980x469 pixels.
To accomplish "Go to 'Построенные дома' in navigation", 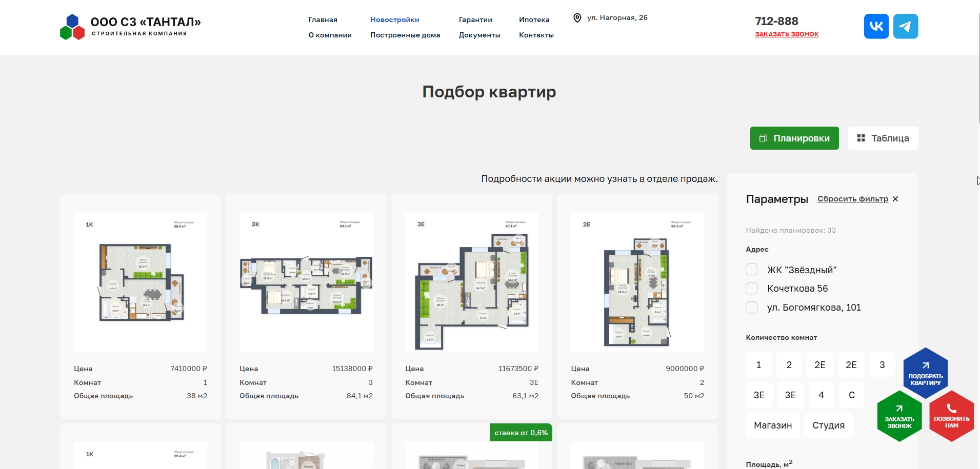I will (x=405, y=35).
